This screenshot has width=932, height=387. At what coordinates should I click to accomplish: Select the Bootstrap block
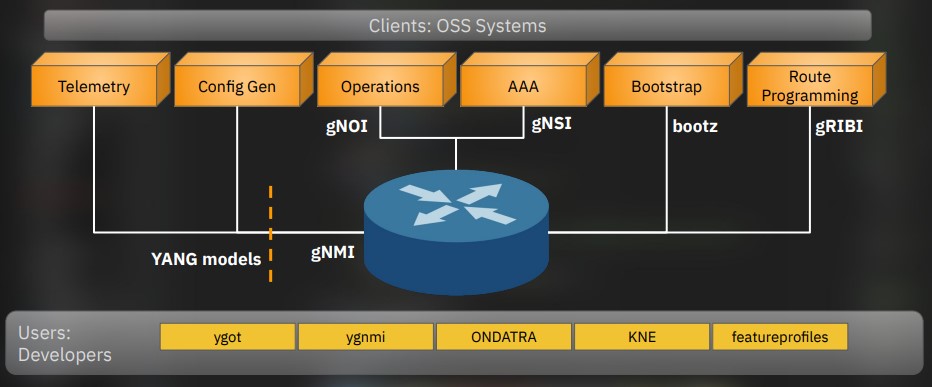(x=673, y=80)
